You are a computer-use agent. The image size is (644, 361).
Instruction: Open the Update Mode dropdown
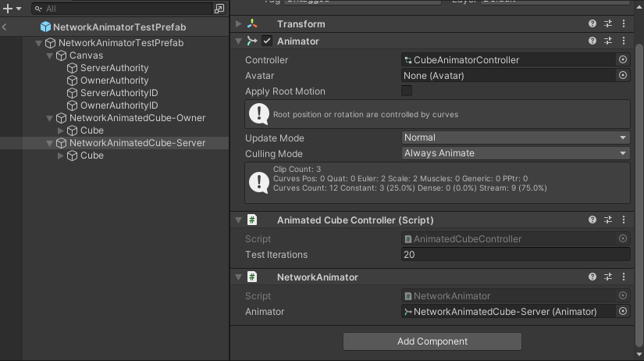(x=515, y=138)
